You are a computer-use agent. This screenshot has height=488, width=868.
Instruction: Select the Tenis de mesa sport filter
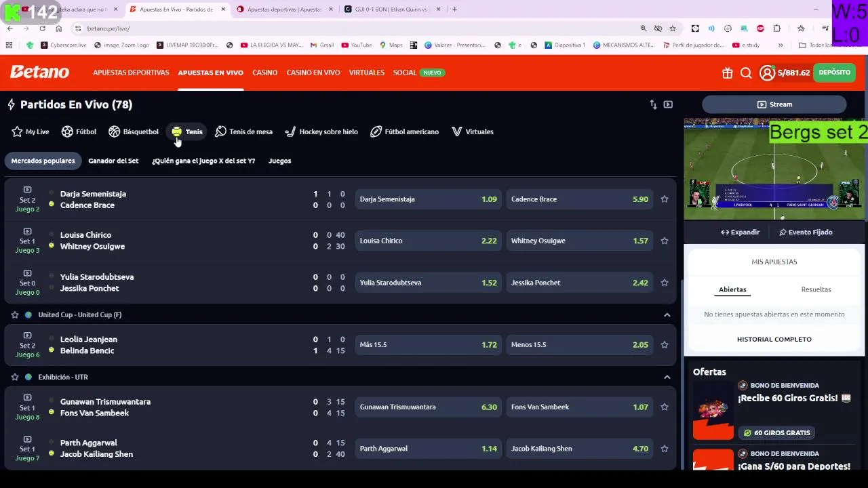(243, 131)
